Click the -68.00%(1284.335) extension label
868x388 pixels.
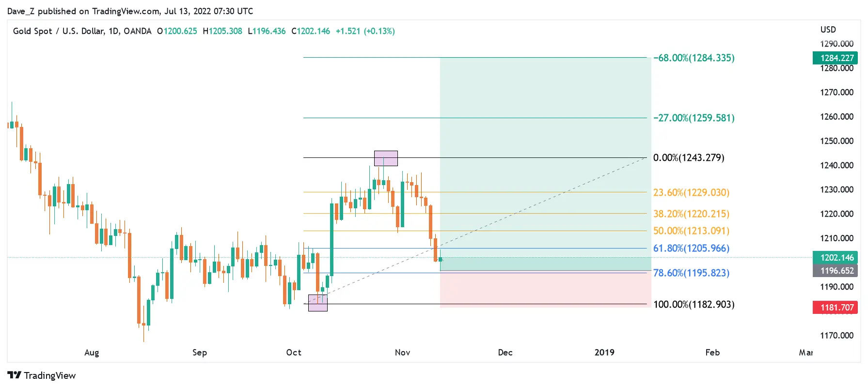(x=694, y=58)
